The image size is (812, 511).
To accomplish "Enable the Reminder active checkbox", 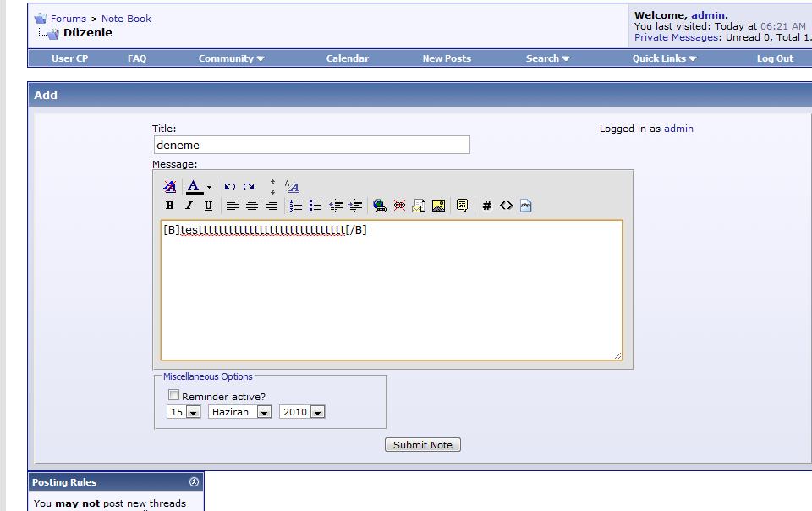I will click(x=173, y=395).
